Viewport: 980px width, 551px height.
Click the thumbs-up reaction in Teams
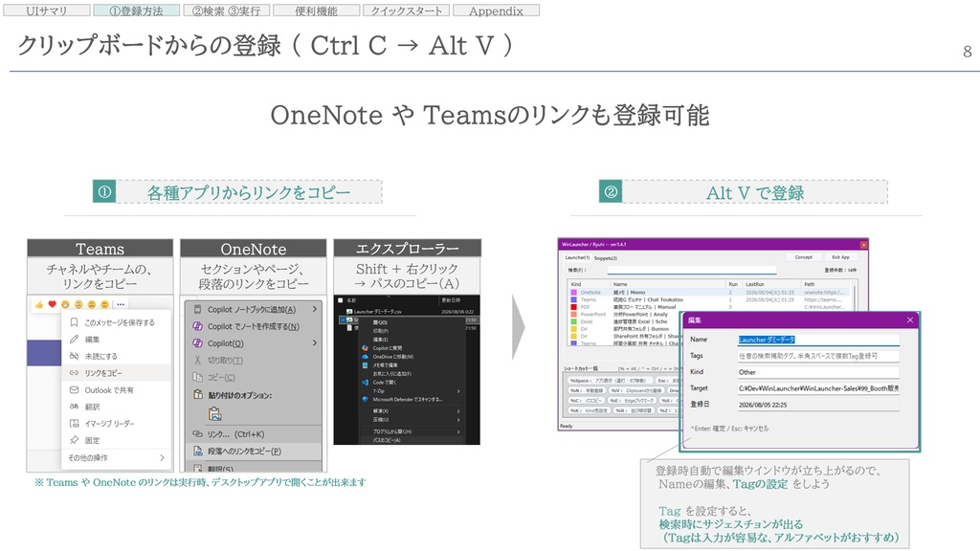point(38,304)
